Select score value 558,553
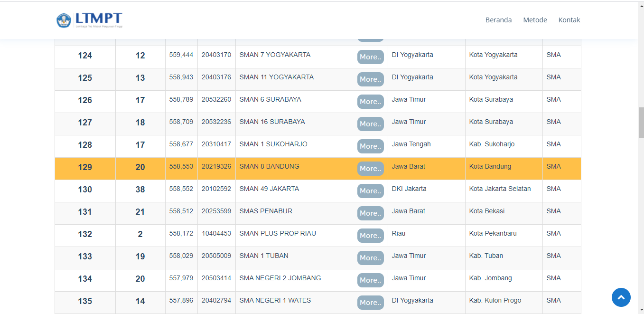This screenshot has width=644, height=314. point(181,166)
